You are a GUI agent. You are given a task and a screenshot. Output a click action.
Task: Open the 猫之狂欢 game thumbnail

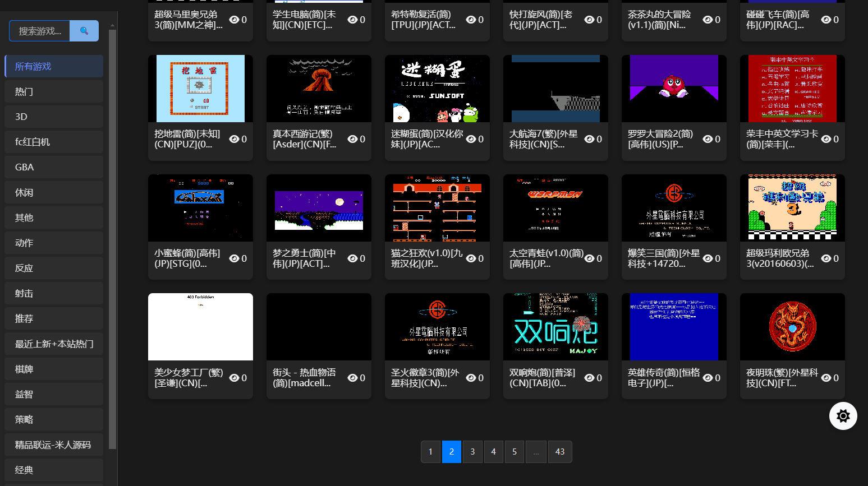(x=437, y=208)
